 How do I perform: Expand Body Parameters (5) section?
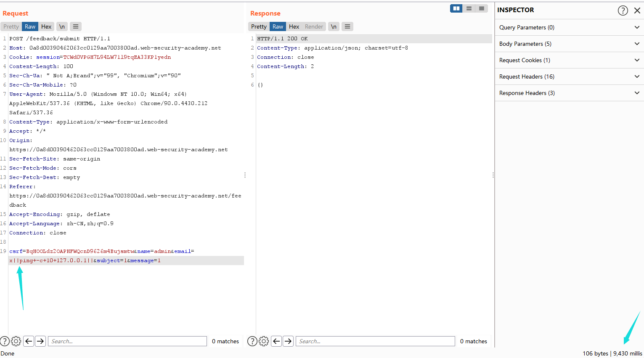click(569, 44)
